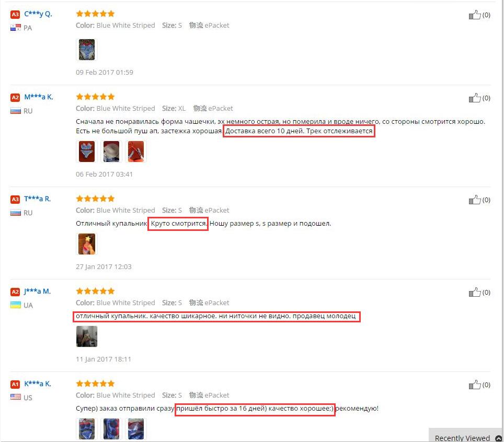Like the review by C***y Q.
This screenshot has width=504, height=442.
[x=474, y=15]
